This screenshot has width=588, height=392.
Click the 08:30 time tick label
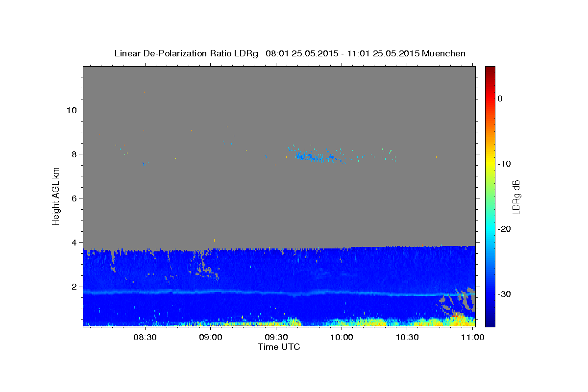click(x=145, y=338)
